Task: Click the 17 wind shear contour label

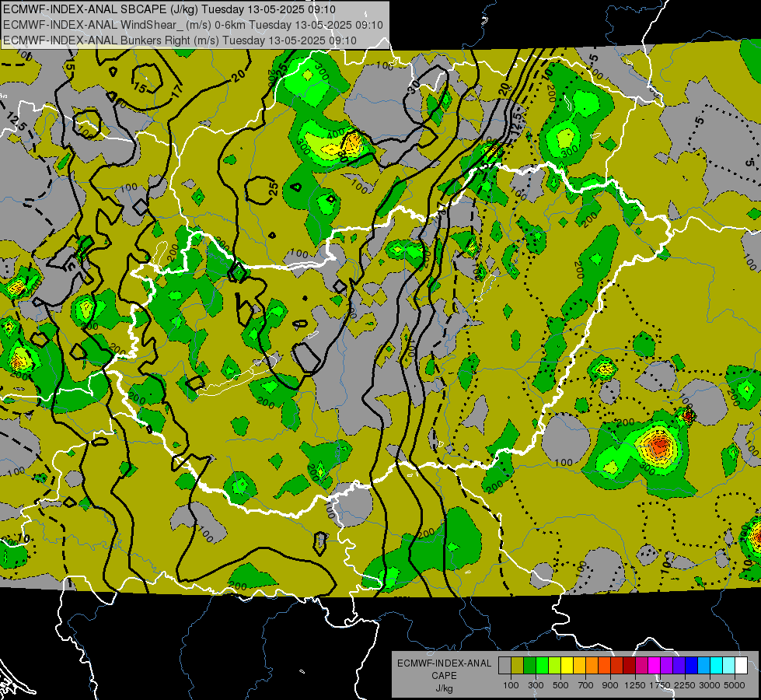Action: click(x=176, y=89)
